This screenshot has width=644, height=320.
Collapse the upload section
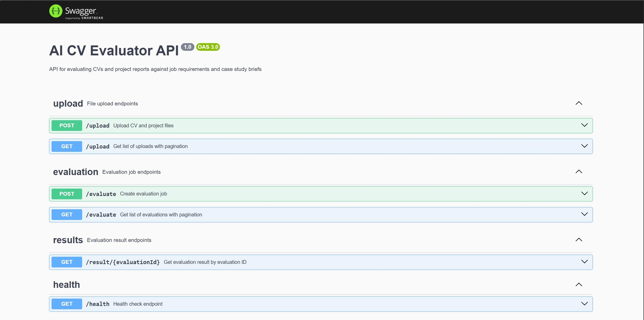coord(578,103)
